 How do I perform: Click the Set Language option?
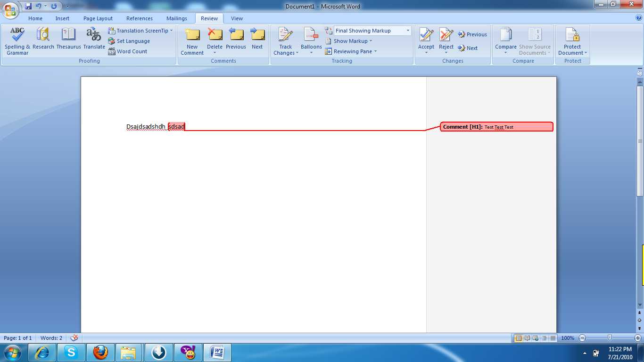tap(129, 41)
